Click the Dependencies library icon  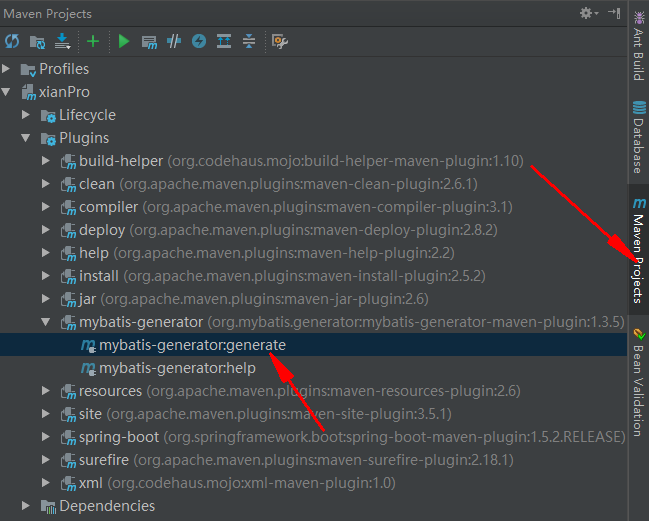click(x=48, y=507)
